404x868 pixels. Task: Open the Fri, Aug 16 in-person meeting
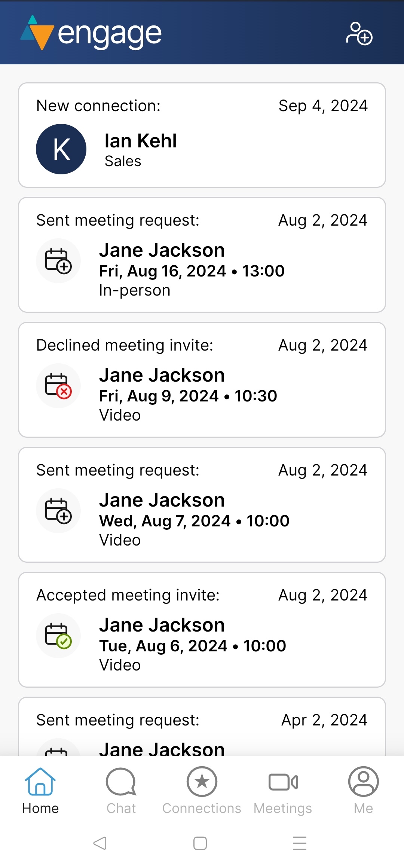[192, 271]
